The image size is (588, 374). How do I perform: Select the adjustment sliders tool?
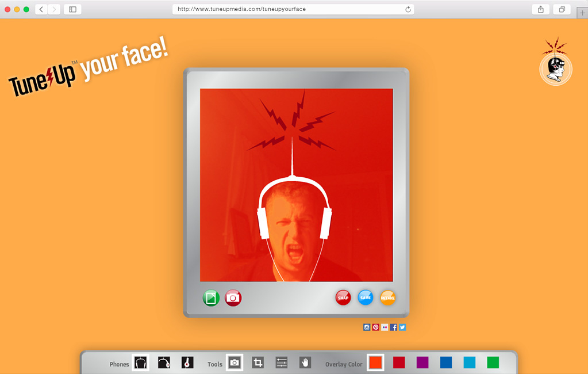coord(282,362)
